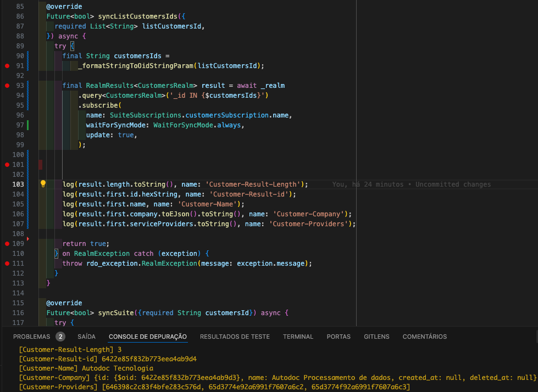Toggle the breakpoint on line 91
Screen dimensions: 538x392
(x=7, y=66)
